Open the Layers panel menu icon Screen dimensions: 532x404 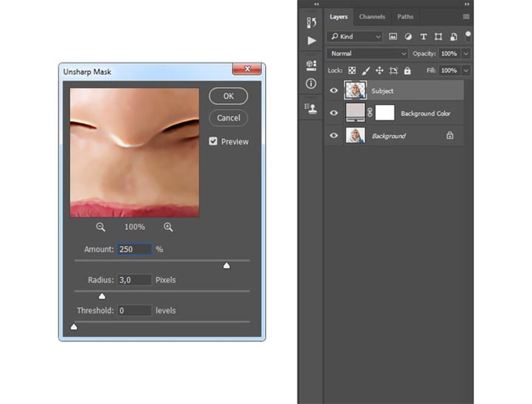[466, 16]
